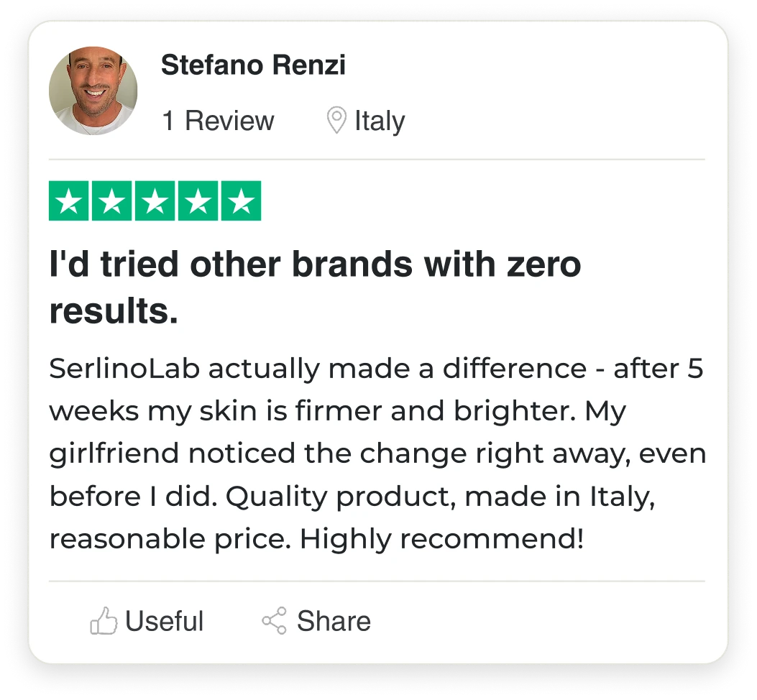
Task: Select the fifth green rating star
Action: (241, 201)
